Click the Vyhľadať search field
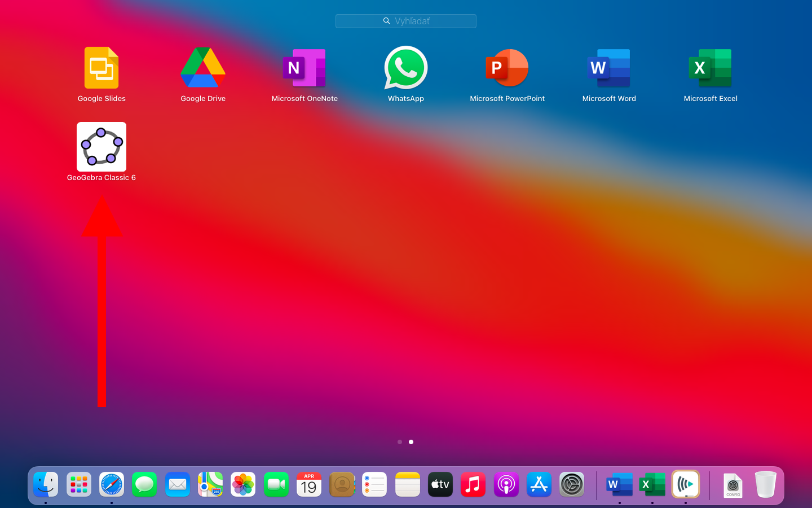This screenshot has width=812, height=508. [x=406, y=21]
